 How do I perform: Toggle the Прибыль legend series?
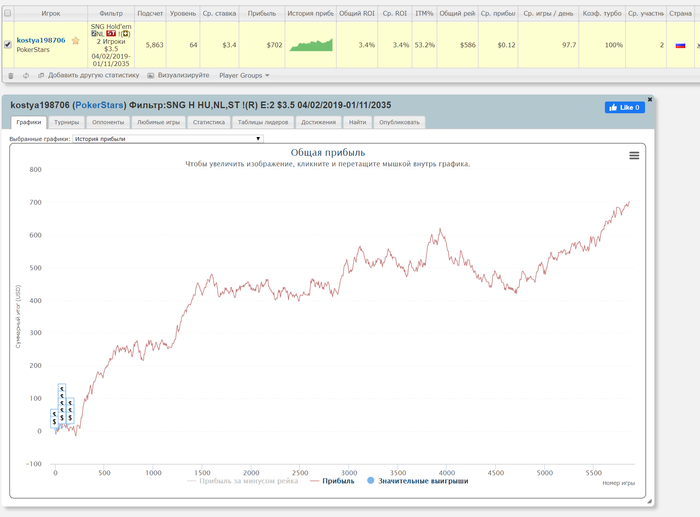coord(332,481)
